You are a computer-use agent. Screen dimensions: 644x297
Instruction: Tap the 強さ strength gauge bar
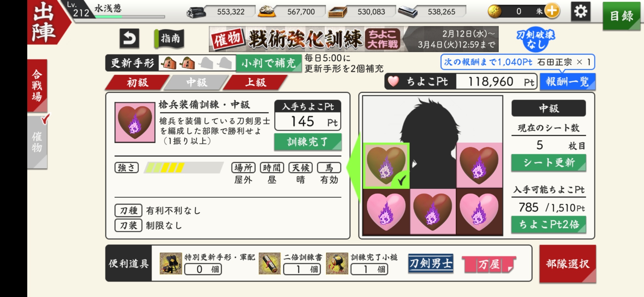click(184, 167)
